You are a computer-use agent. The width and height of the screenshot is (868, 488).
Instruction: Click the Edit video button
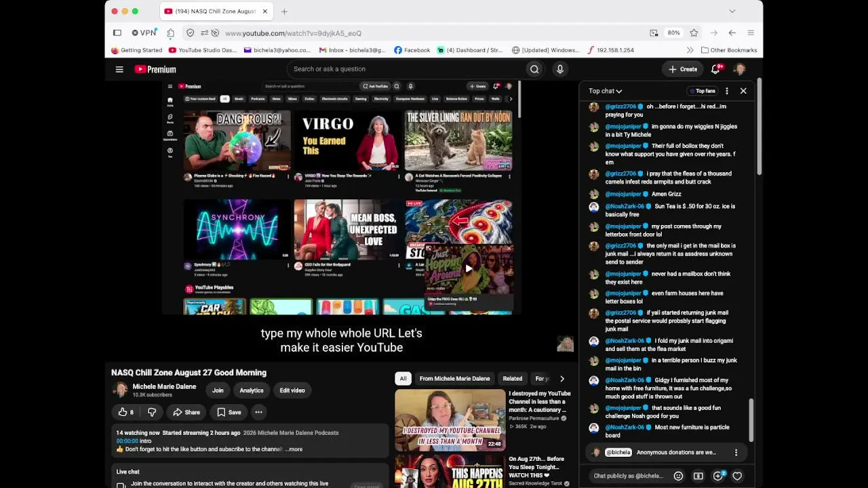click(x=292, y=390)
